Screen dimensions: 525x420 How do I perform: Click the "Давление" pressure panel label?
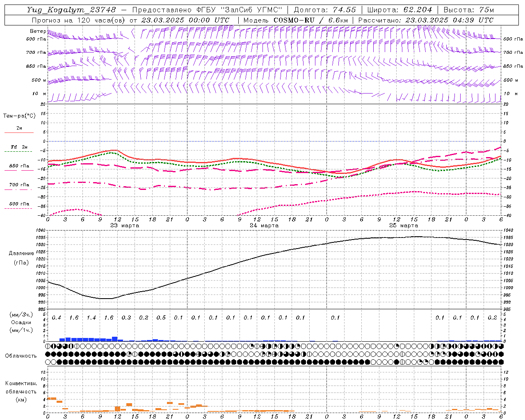coord(21,253)
